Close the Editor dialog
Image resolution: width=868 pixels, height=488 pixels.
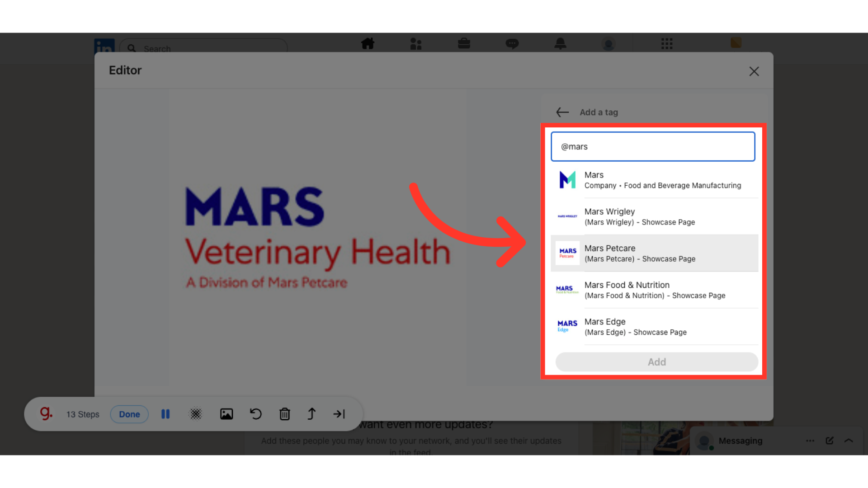click(x=754, y=71)
